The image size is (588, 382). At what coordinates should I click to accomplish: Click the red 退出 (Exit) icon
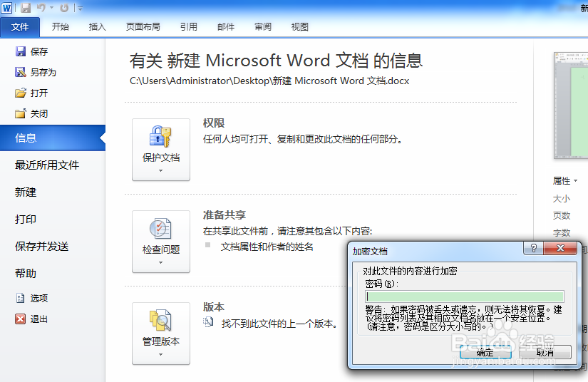tap(20, 319)
